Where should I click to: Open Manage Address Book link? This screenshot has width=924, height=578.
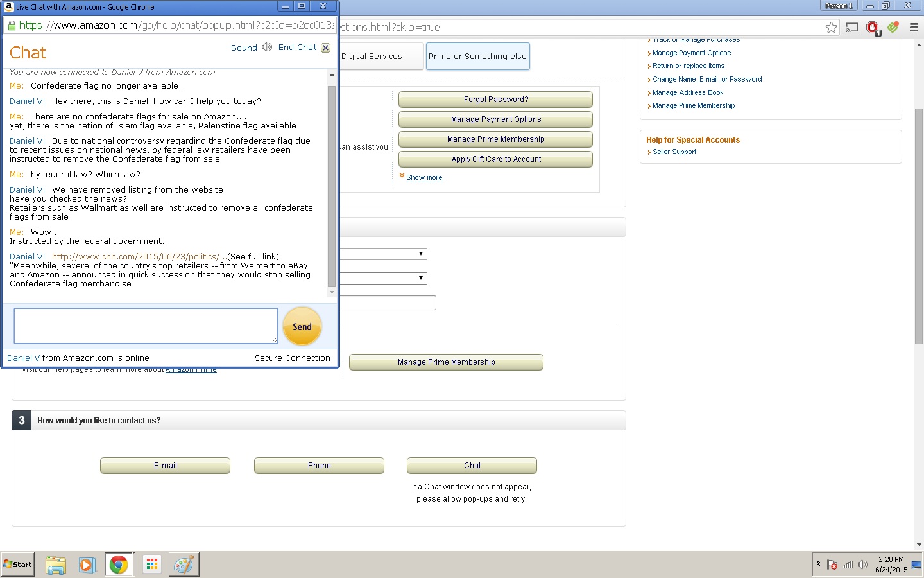[x=688, y=93]
